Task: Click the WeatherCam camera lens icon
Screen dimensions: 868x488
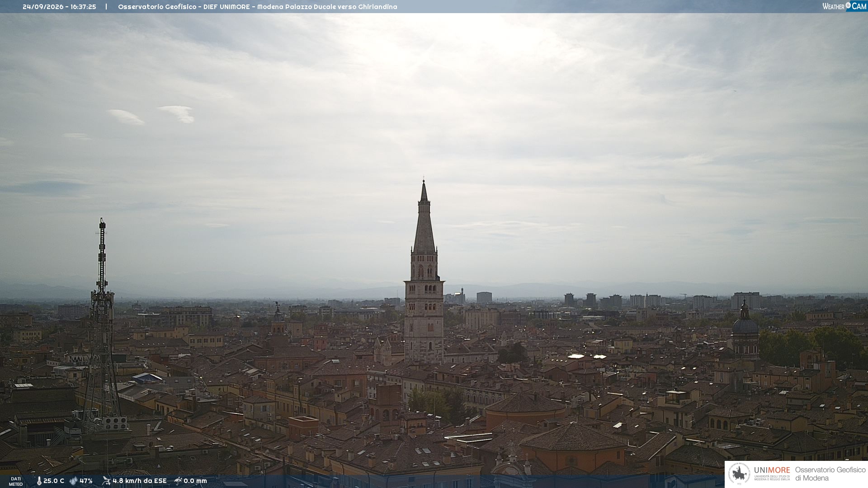Action: pos(848,5)
